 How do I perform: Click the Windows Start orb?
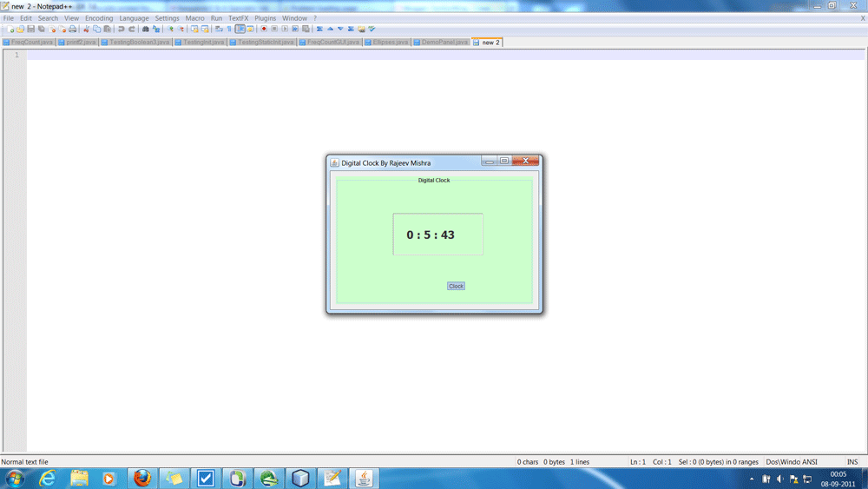pyautogui.click(x=15, y=479)
